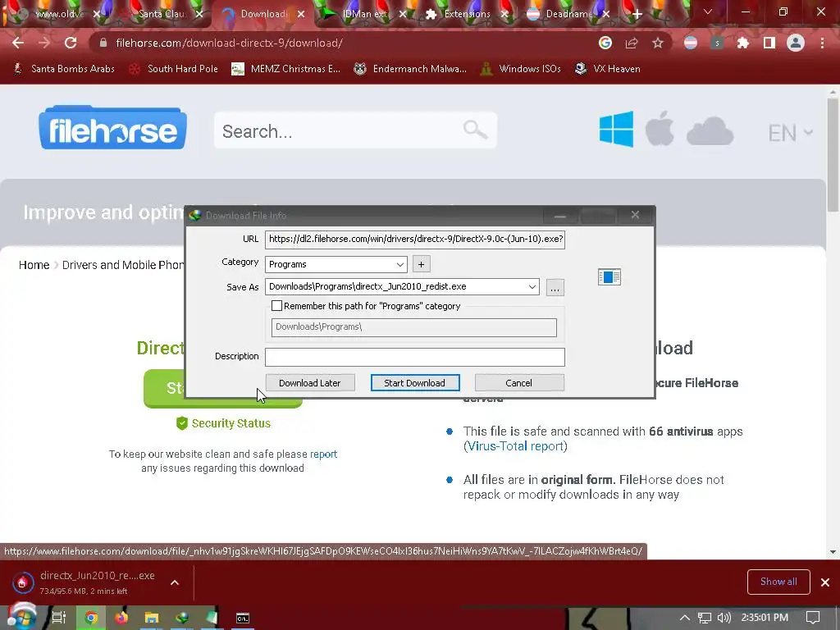Expand the Category Programs dropdown
The width and height of the screenshot is (840, 630).
(399, 264)
